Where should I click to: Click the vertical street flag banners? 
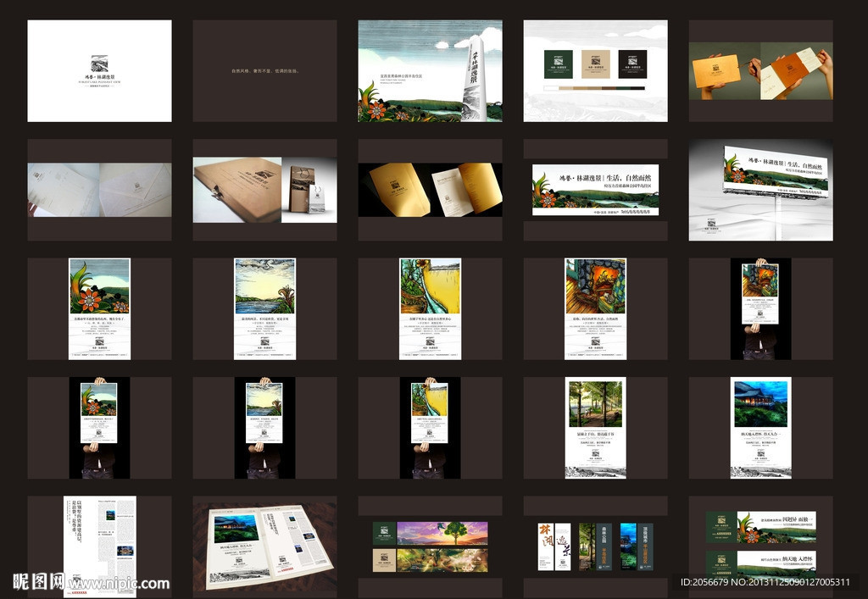click(595, 546)
